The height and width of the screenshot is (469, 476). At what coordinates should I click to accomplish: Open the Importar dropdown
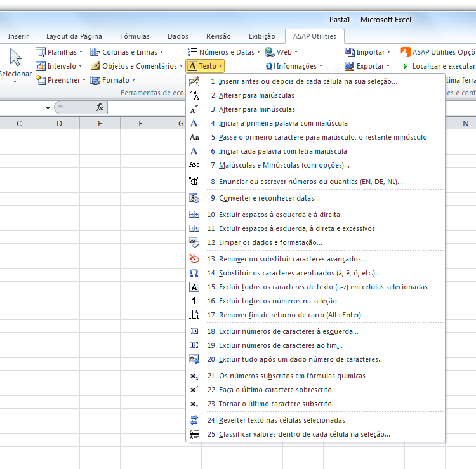pos(367,52)
